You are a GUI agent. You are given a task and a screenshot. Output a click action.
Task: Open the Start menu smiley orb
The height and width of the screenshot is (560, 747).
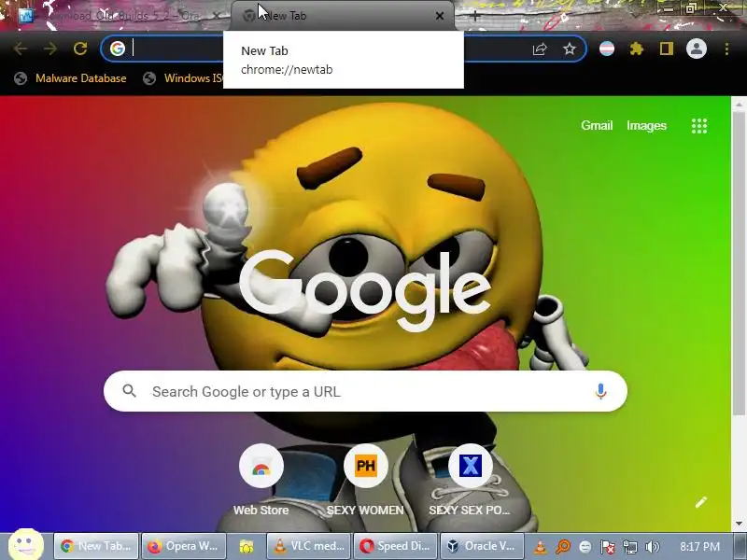26,544
